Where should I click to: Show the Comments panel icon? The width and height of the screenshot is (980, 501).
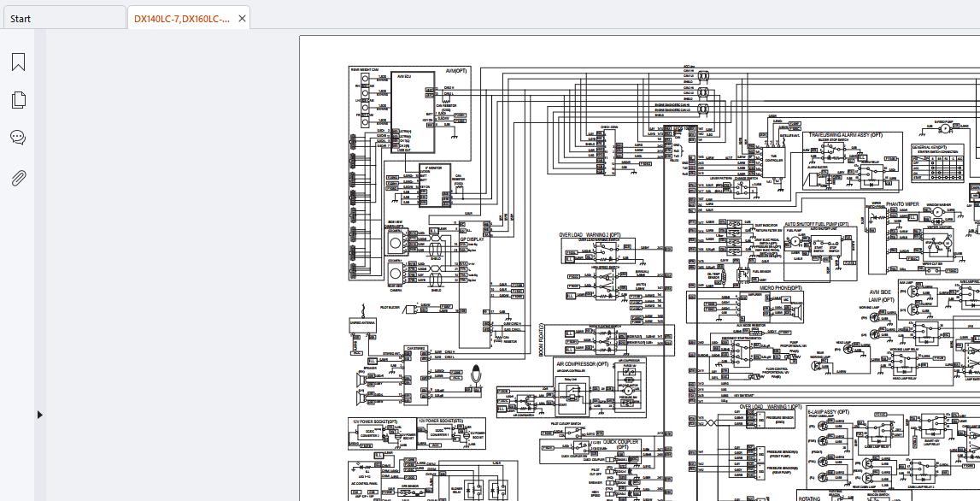tap(18, 138)
